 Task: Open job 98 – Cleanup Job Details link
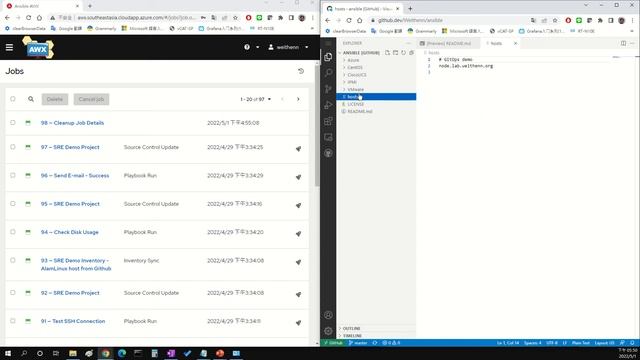(x=72, y=123)
